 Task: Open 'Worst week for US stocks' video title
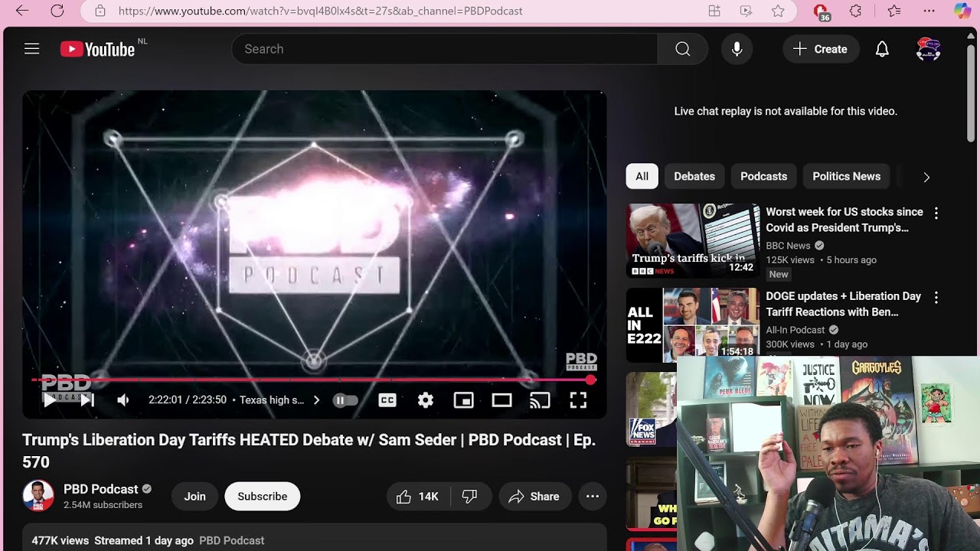844,220
